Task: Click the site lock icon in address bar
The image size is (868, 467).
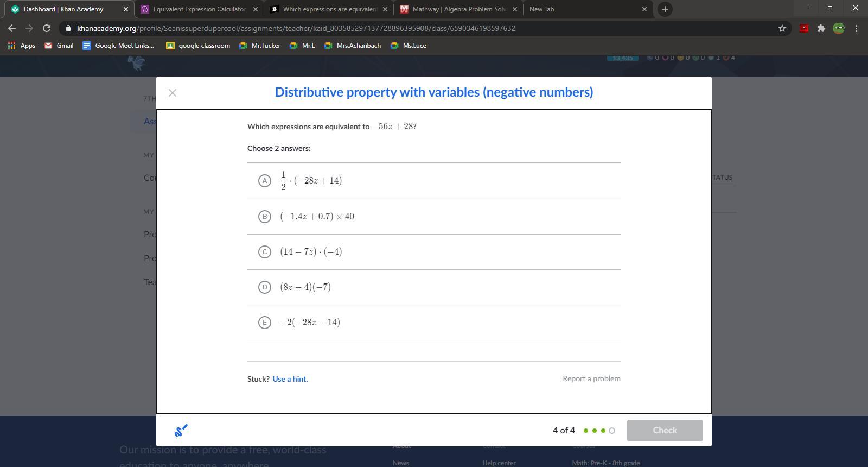Action: 68,28
